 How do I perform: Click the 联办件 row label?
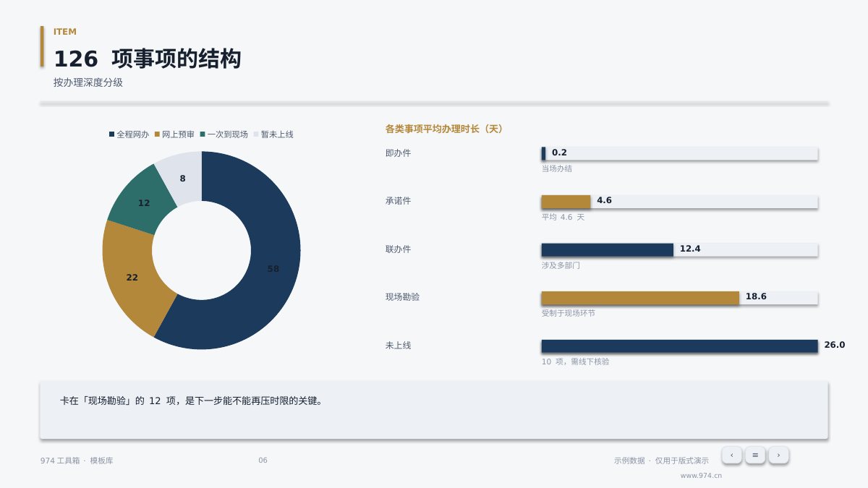click(398, 249)
